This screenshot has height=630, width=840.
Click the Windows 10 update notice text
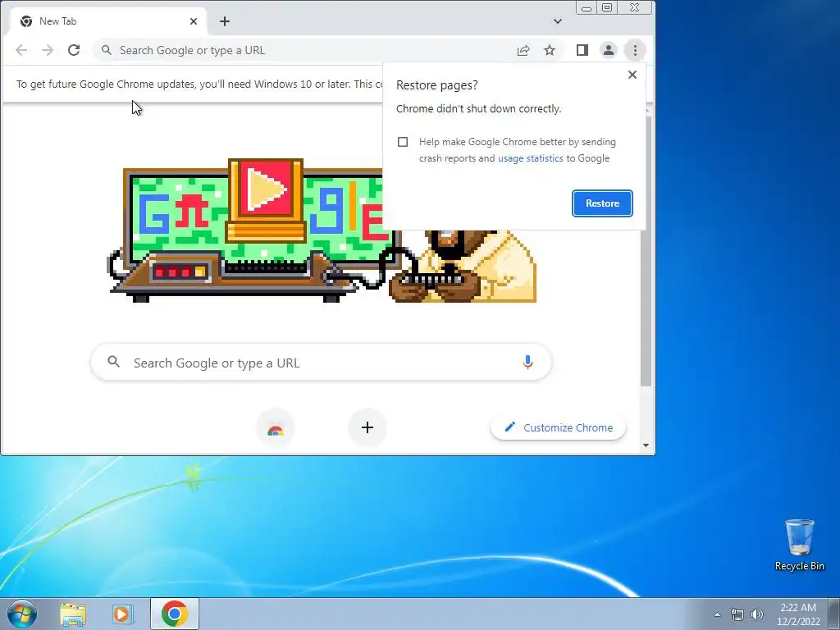[199, 84]
